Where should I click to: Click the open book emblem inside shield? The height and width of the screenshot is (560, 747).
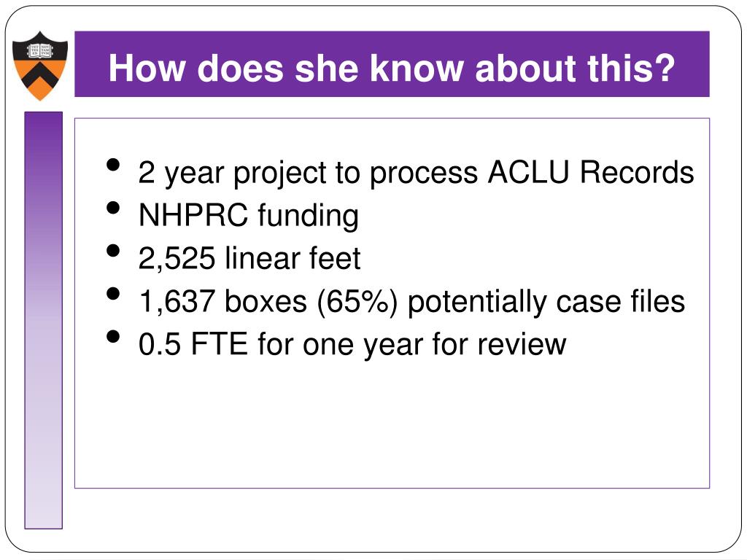point(39,50)
